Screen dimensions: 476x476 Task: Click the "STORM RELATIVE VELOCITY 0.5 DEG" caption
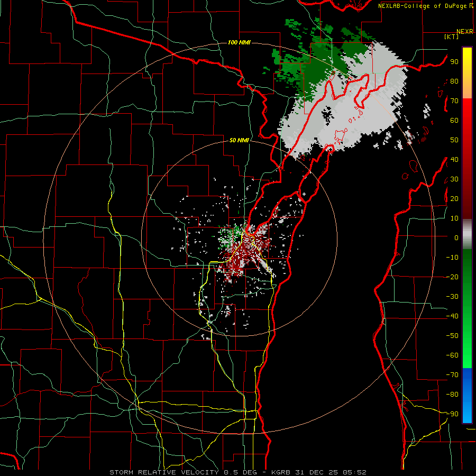tap(183, 472)
